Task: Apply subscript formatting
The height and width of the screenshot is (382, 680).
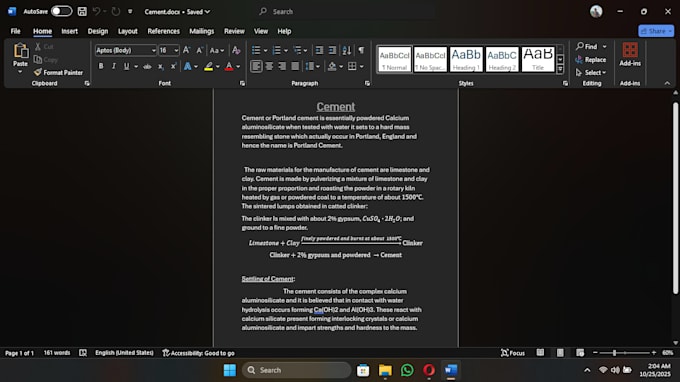Action: 160,66
